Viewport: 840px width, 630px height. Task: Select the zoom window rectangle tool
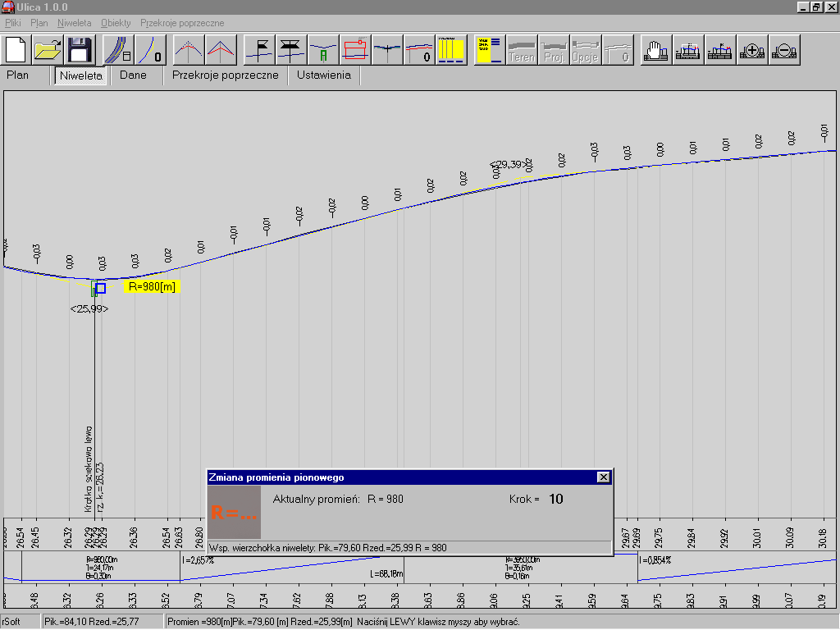[x=687, y=51]
